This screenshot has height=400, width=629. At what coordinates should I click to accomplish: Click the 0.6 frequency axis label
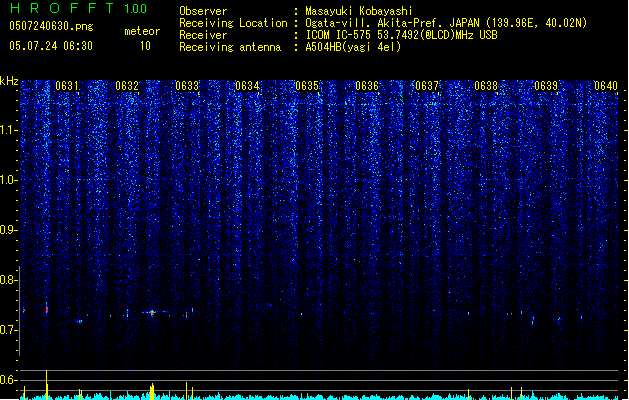(x=9, y=380)
